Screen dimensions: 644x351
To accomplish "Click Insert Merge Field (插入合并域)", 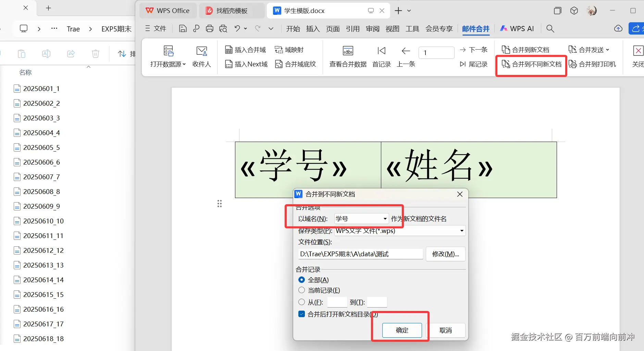I will (245, 50).
